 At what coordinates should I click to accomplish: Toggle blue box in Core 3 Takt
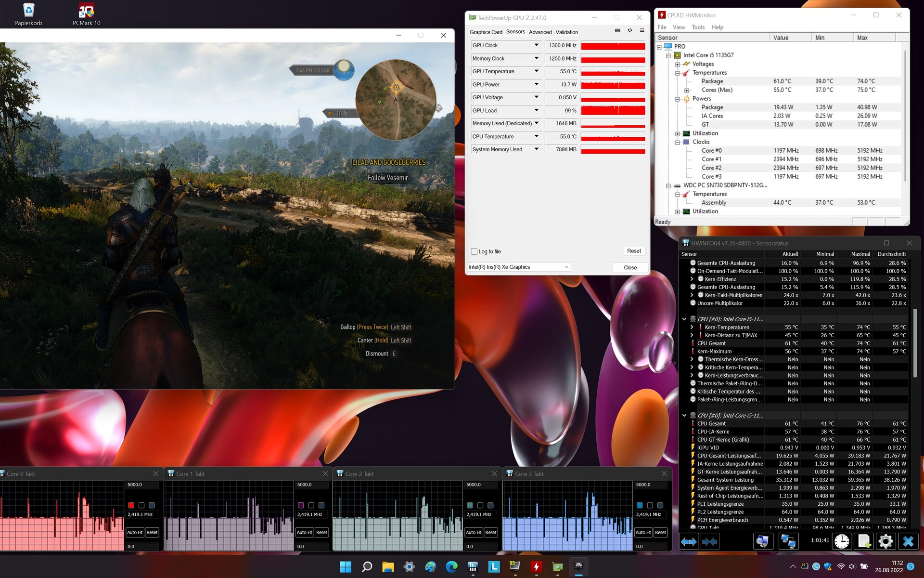coord(640,505)
